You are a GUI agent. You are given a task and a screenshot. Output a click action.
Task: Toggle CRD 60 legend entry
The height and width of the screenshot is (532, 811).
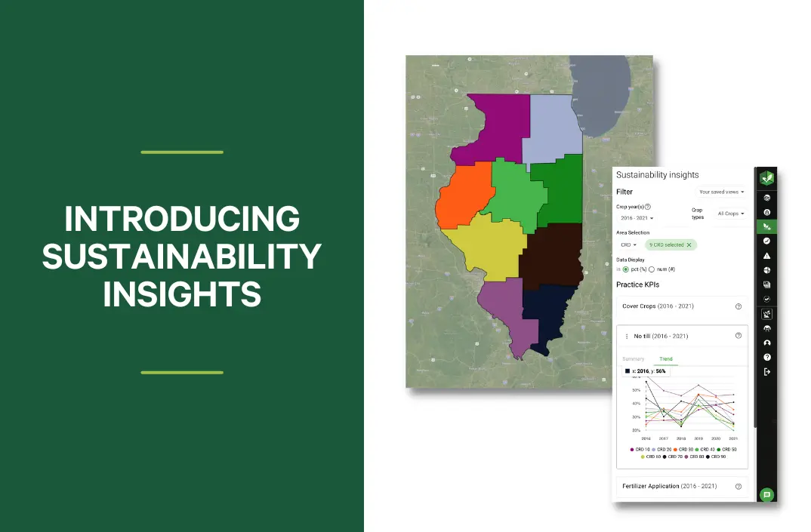651,457
